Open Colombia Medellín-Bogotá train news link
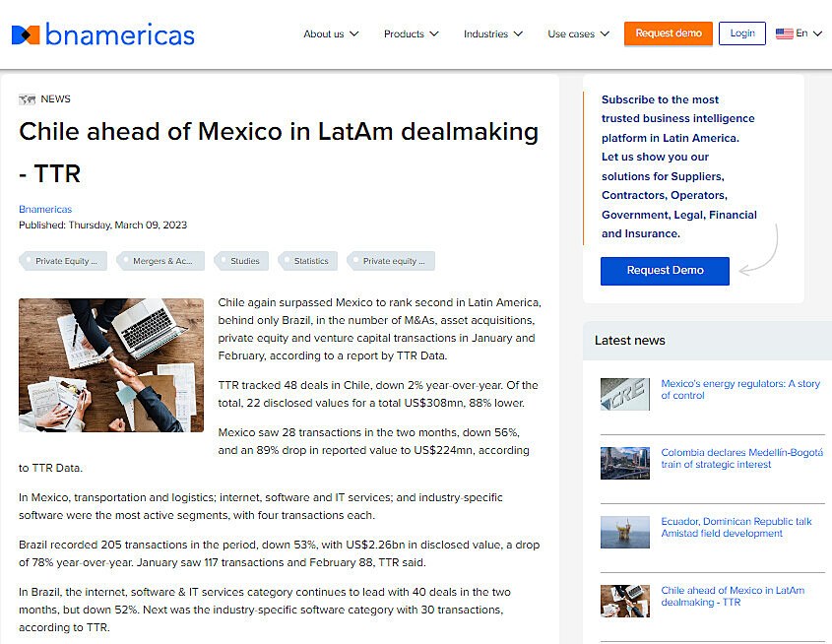The height and width of the screenshot is (644, 832). [x=741, y=458]
